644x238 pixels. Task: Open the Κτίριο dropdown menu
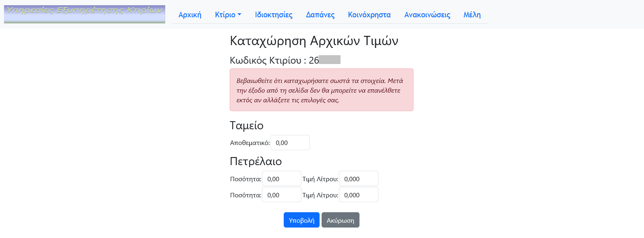coord(226,14)
